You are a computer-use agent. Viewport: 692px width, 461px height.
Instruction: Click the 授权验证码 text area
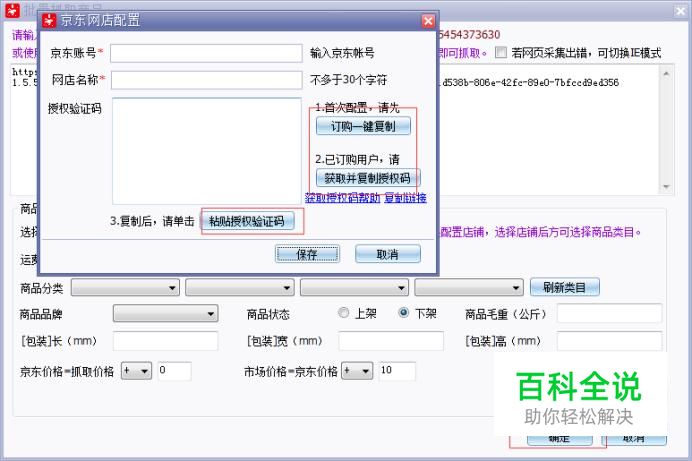coord(207,151)
